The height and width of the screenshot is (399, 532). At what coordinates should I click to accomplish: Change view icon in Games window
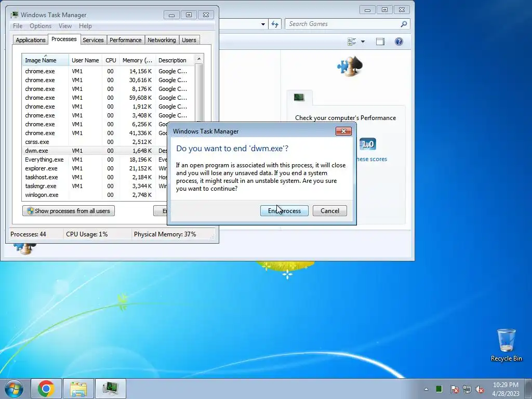[x=352, y=42]
